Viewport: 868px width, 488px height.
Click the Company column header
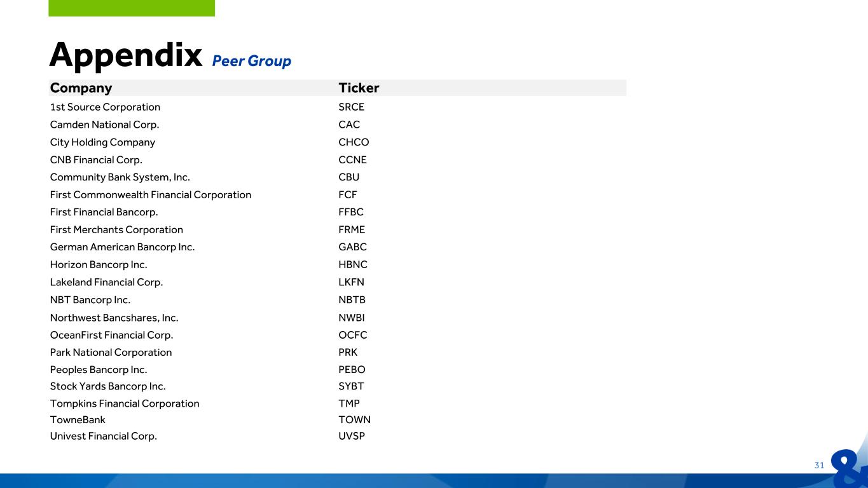click(81, 88)
